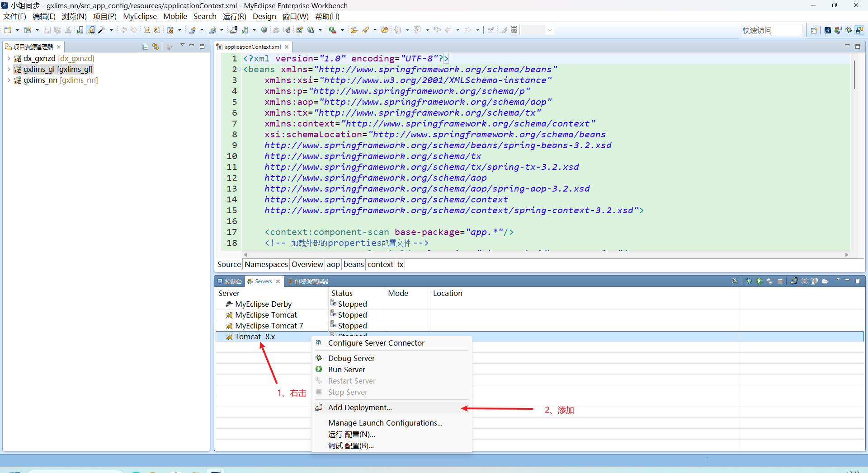Click the hammer build tool icon

pos(102,30)
